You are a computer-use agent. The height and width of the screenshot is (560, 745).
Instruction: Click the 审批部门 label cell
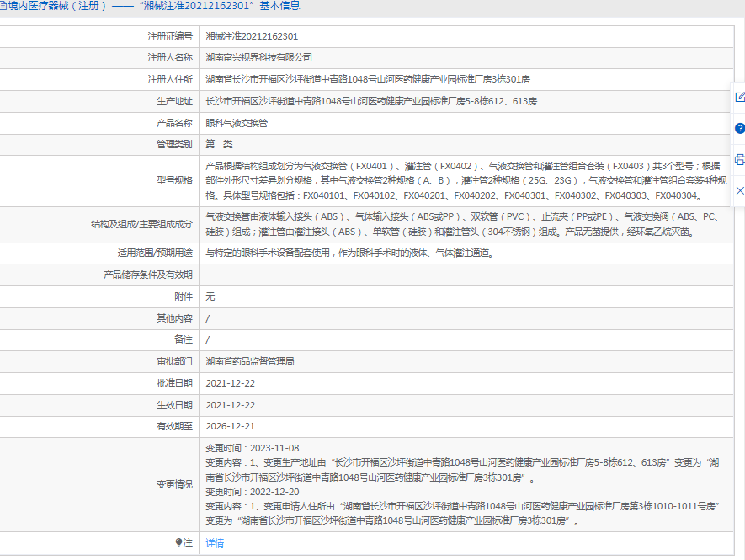(x=99, y=361)
